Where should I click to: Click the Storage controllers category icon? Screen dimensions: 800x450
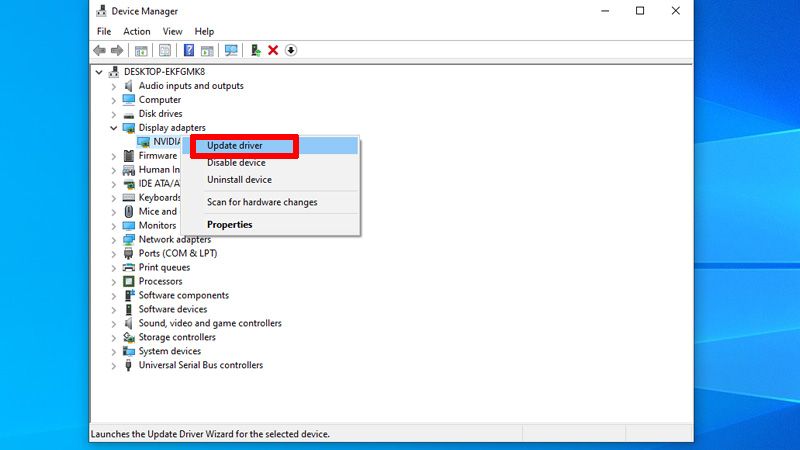pyautogui.click(x=129, y=337)
